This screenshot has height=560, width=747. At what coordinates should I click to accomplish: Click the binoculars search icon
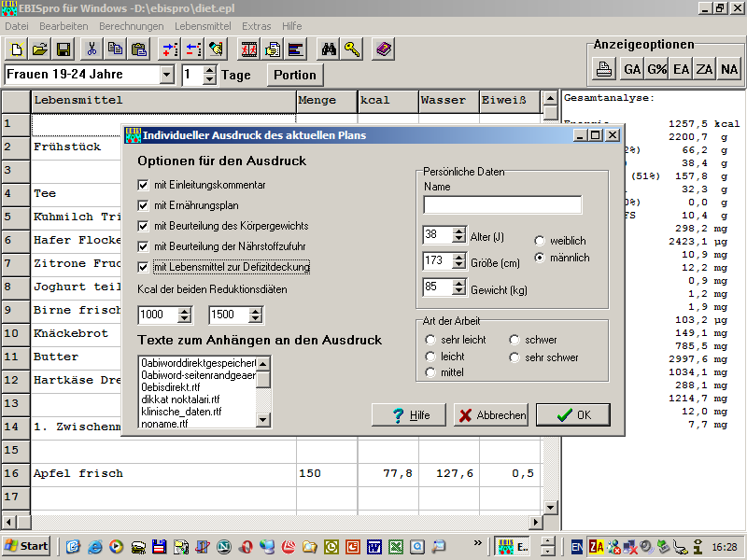(328, 49)
